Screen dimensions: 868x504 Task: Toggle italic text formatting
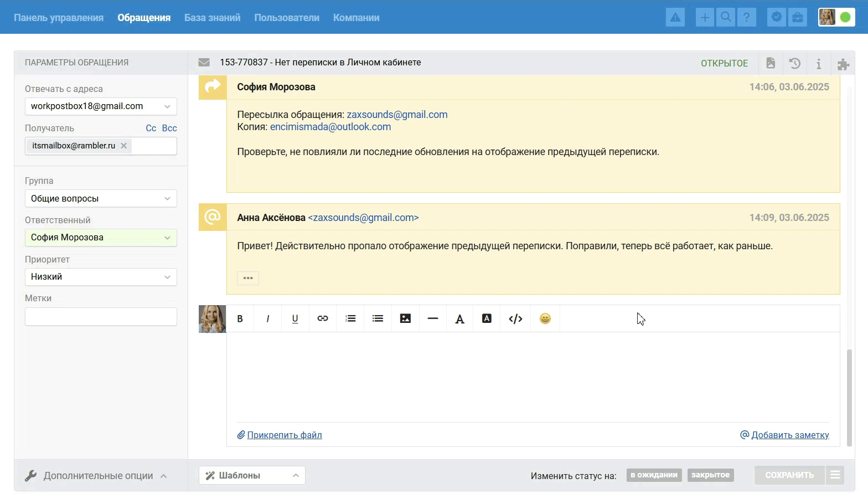pos(268,318)
